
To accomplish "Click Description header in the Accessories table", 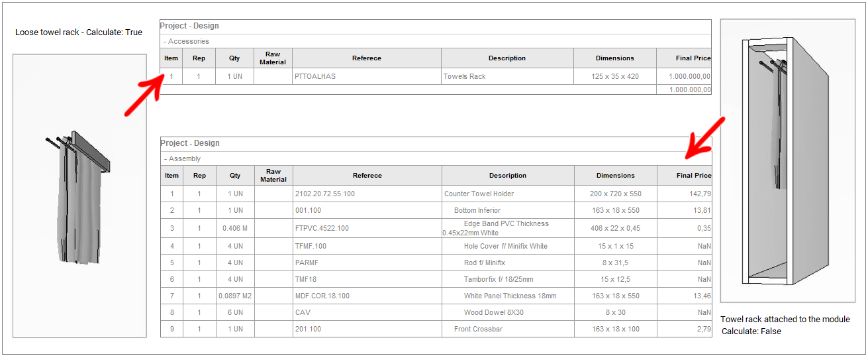I will [507, 58].
